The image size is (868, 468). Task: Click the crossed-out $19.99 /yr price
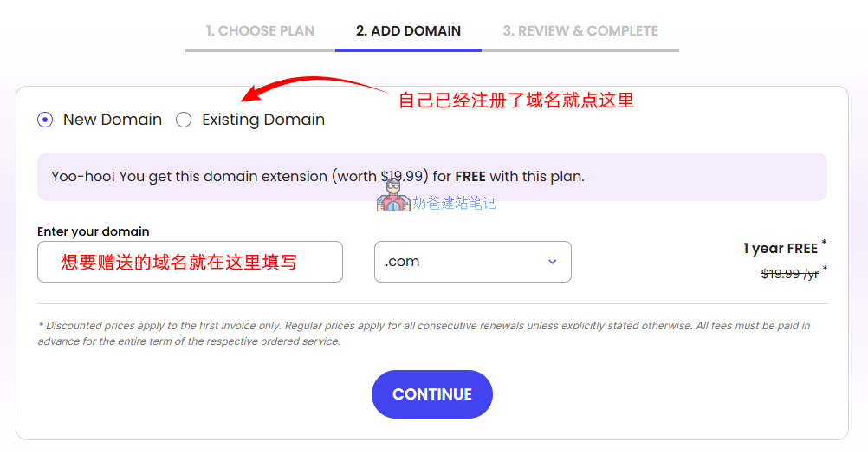[789, 274]
